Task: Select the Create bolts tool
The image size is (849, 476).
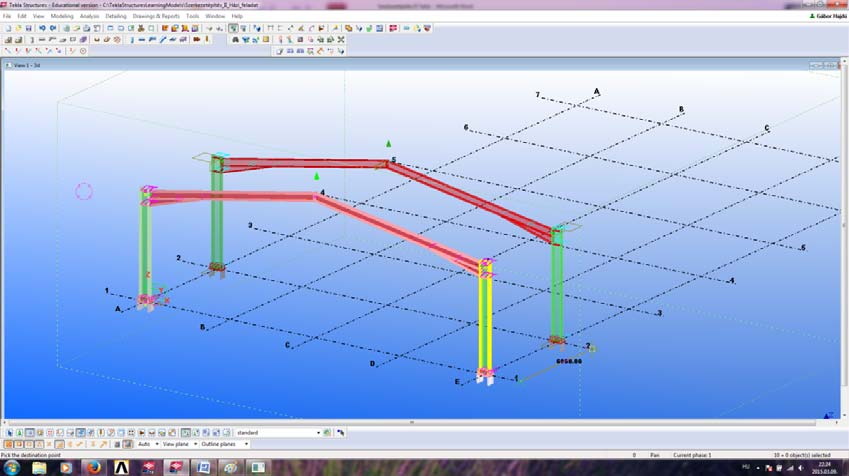Action: click(197, 40)
